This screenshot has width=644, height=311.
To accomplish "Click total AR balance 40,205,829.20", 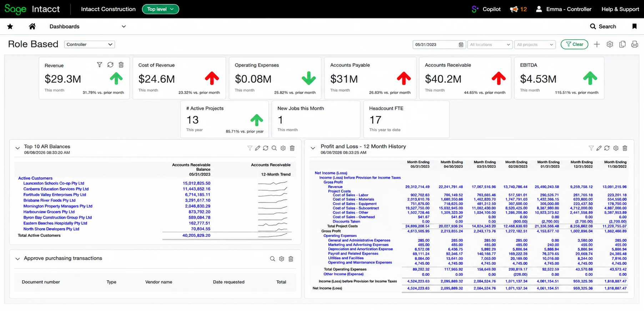I will 196,235.
